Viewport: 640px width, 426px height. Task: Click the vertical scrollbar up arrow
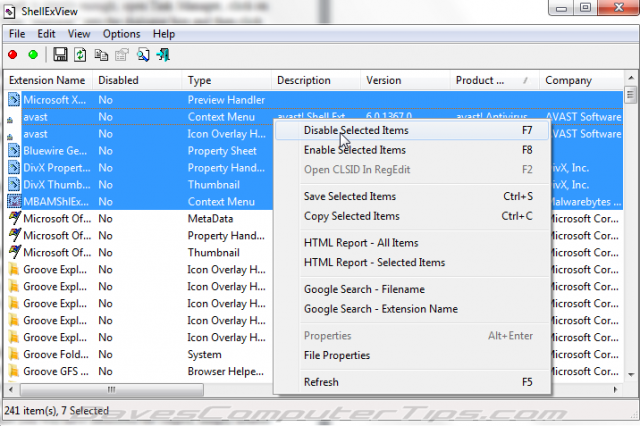coord(631,78)
